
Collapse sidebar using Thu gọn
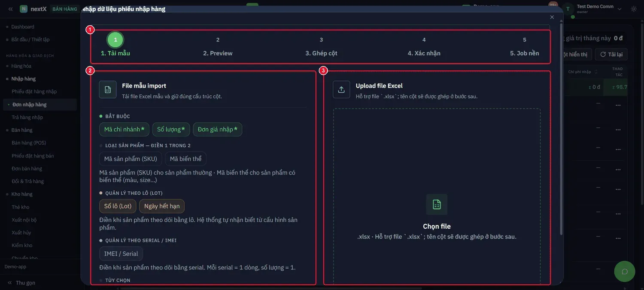click(21, 283)
